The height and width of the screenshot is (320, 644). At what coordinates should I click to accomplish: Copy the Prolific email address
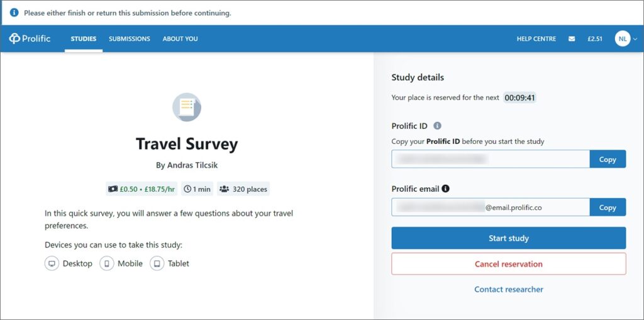click(x=608, y=207)
